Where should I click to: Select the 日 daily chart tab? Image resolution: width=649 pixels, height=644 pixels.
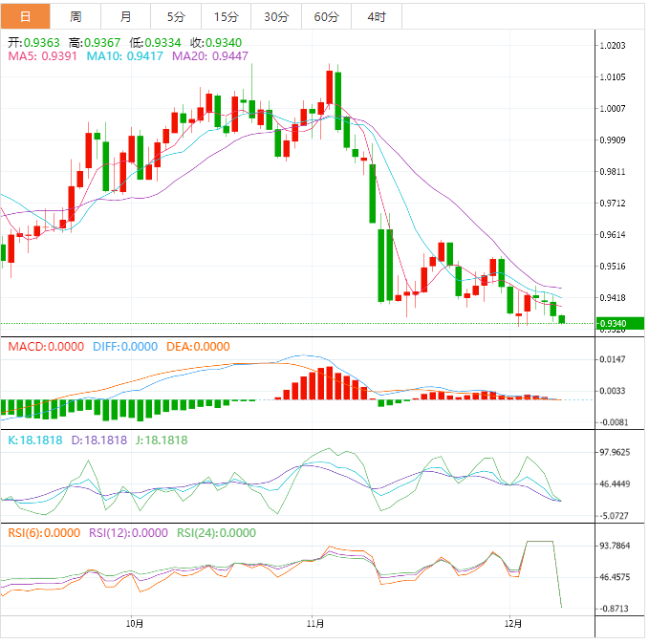pos(24,17)
